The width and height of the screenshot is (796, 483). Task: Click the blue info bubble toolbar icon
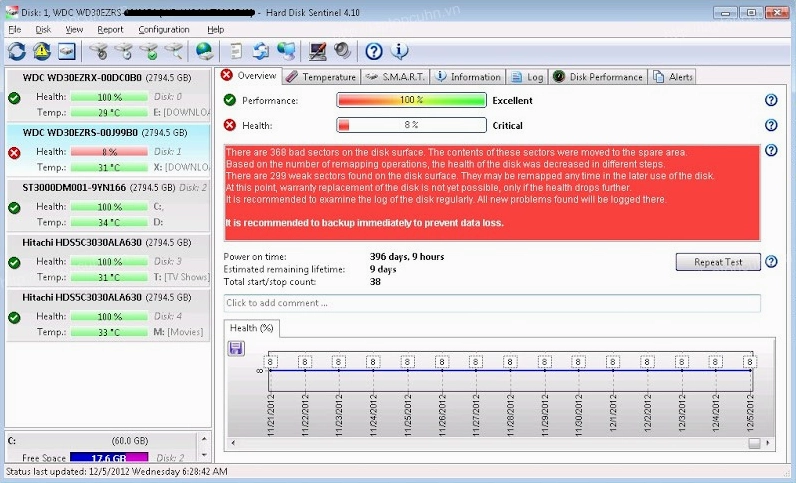point(400,51)
